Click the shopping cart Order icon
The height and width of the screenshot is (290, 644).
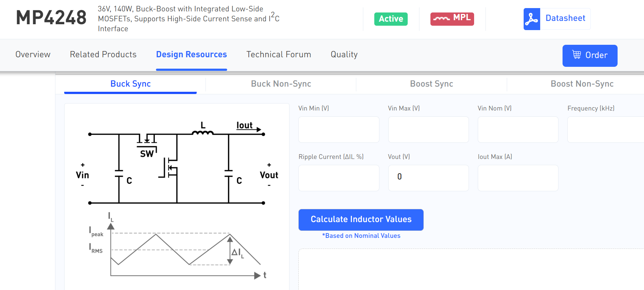576,55
